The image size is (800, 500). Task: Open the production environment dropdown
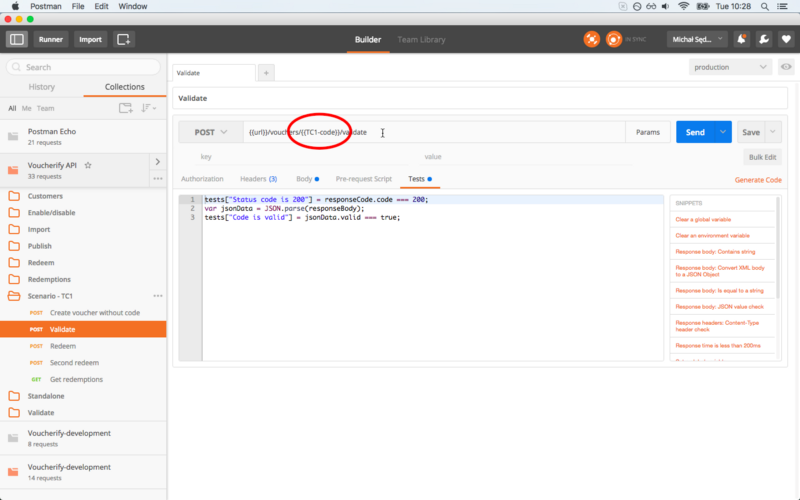730,67
